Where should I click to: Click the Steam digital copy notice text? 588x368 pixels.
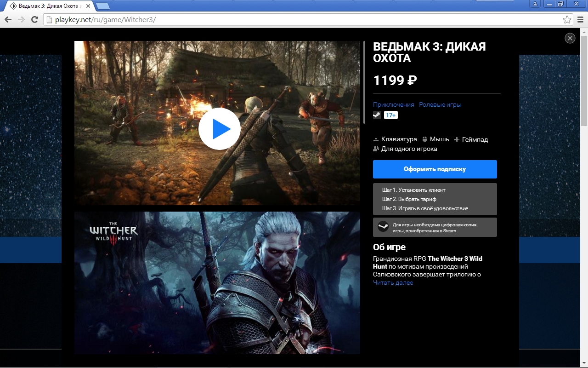pyautogui.click(x=435, y=228)
